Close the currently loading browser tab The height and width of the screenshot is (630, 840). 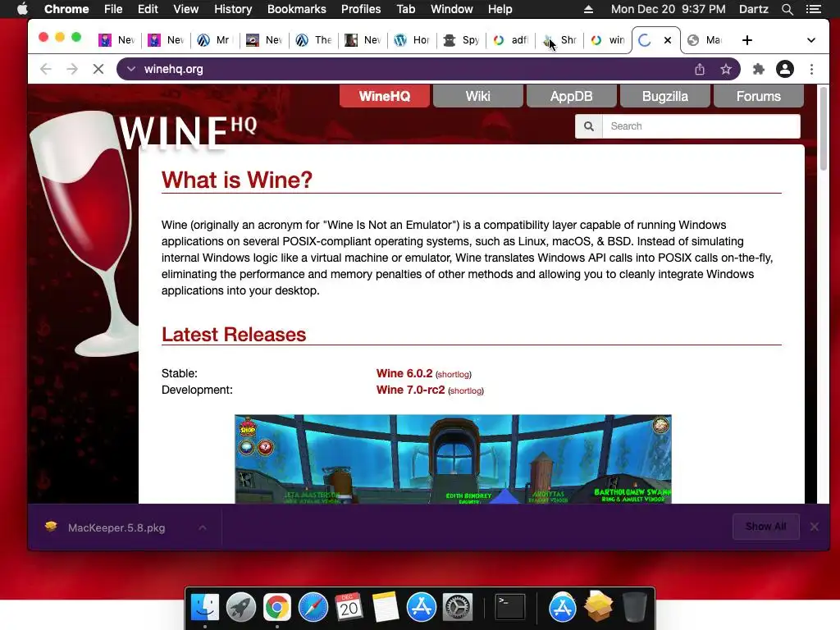click(668, 40)
